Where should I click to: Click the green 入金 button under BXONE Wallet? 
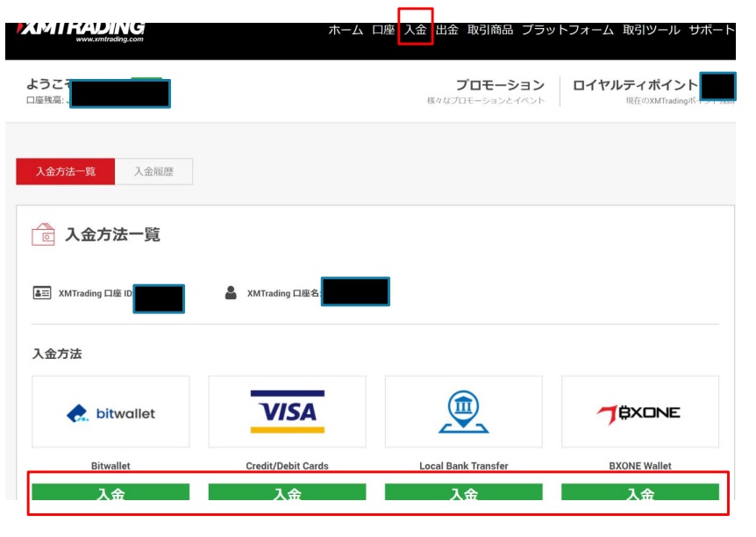pyautogui.click(x=640, y=492)
